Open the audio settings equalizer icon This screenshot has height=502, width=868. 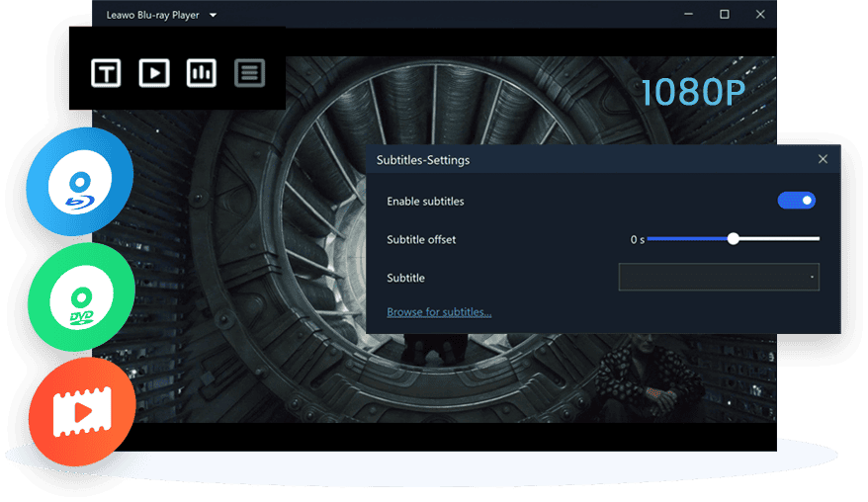202,72
